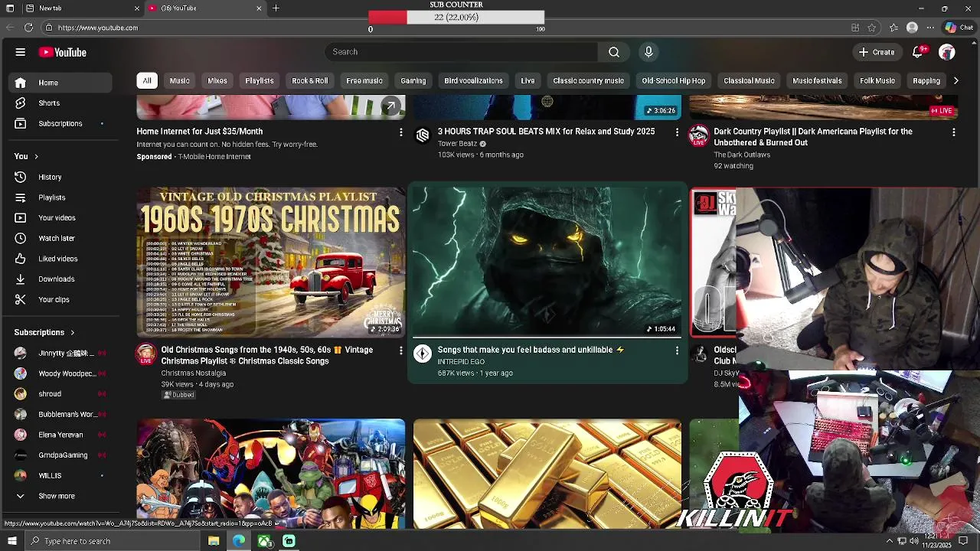
Task: Open hooded figure lightning thumbnail
Action: 547,262
